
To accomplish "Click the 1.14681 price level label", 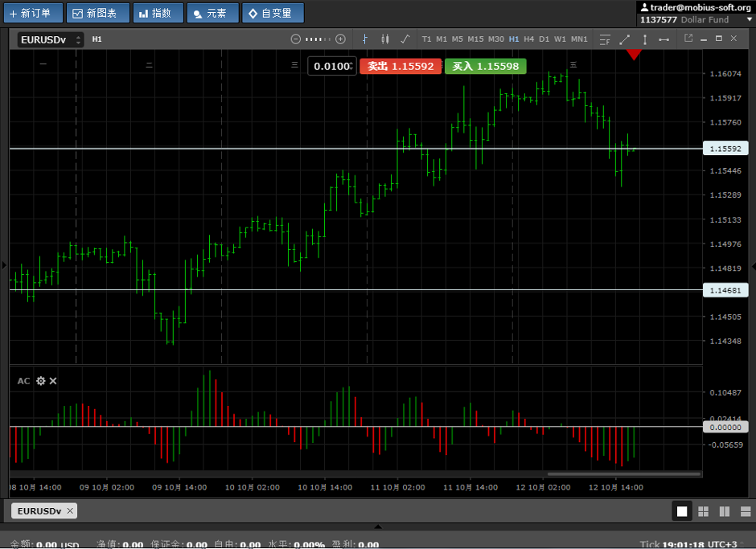I will (725, 290).
